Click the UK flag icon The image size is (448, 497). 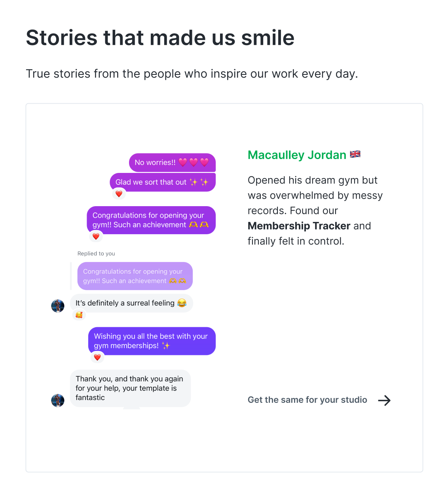(x=355, y=154)
